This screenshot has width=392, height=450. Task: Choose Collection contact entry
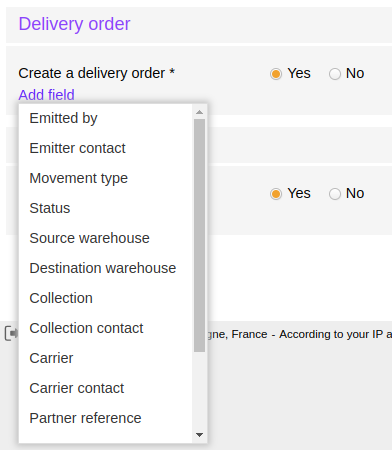point(105,328)
